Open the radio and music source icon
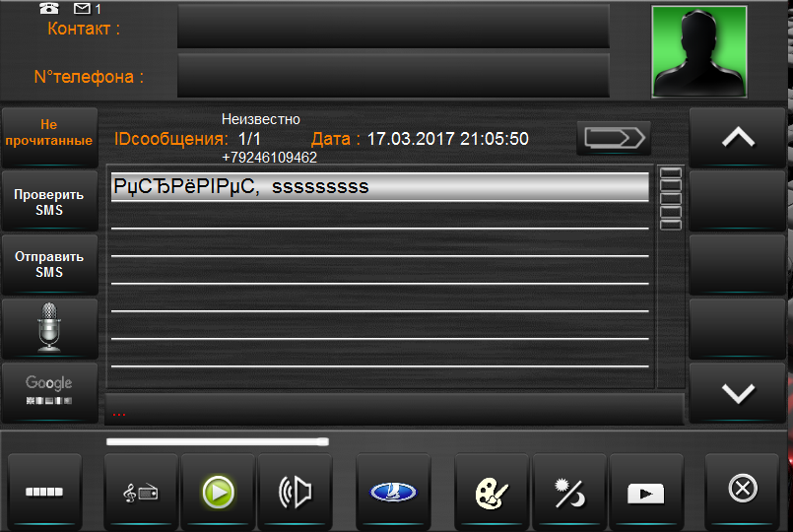Image resolution: width=793 pixels, height=532 pixels. [x=141, y=492]
